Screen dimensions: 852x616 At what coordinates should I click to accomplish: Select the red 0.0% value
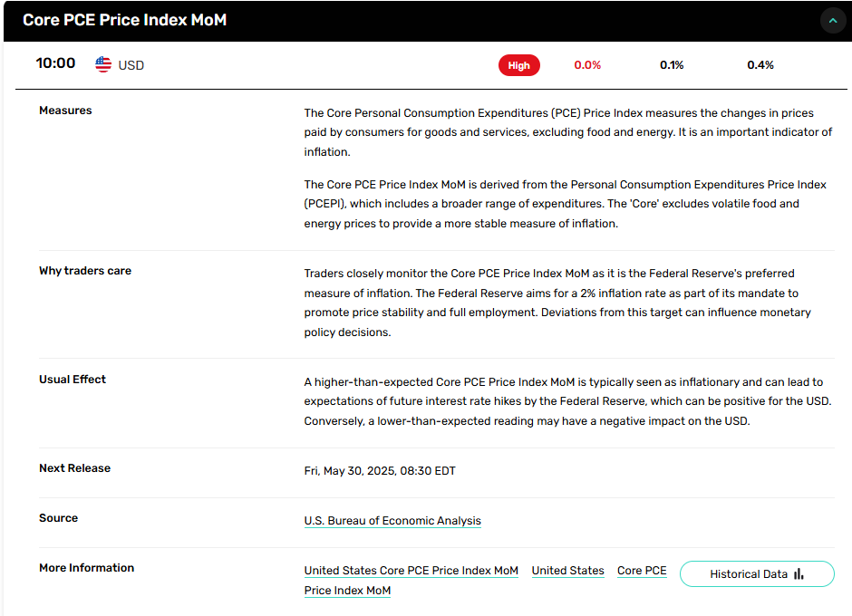[x=587, y=65]
